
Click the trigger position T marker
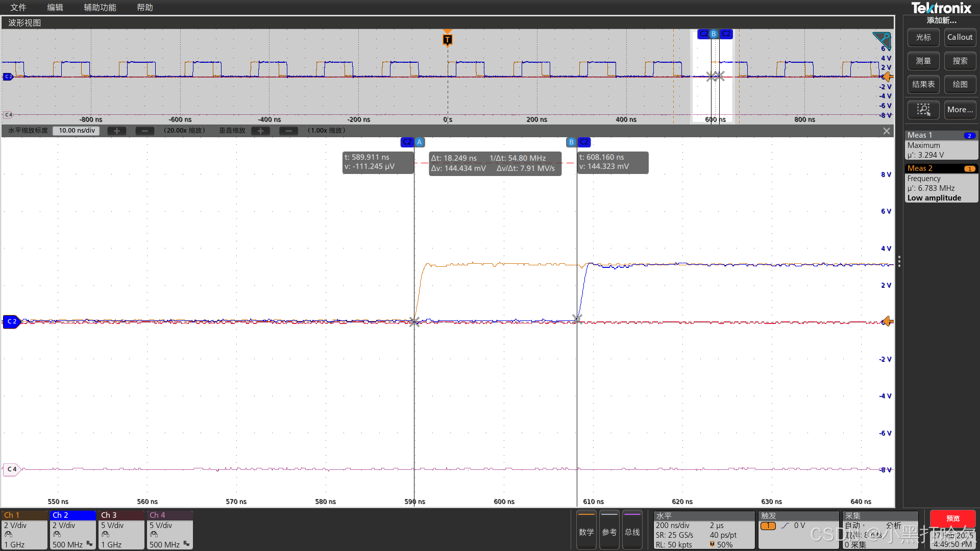tap(447, 39)
